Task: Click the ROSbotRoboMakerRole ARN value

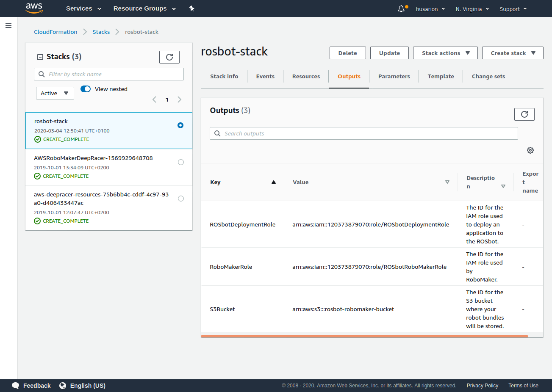Action: coord(369,267)
